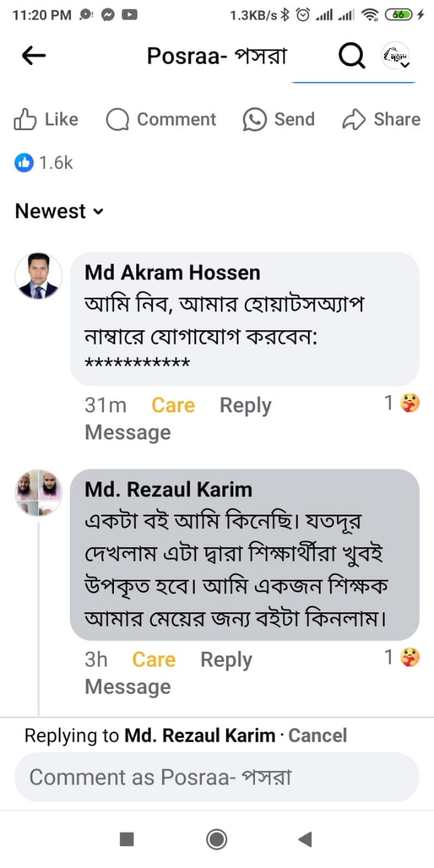Tap the back arrow icon
The width and height of the screenshot is (434, 868).
pos(34,56)
